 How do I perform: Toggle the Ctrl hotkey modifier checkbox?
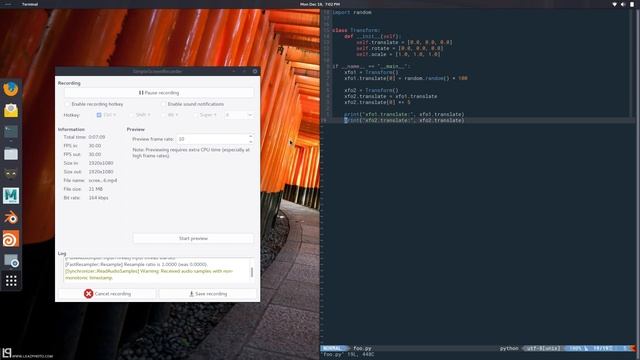click(99, 115)
